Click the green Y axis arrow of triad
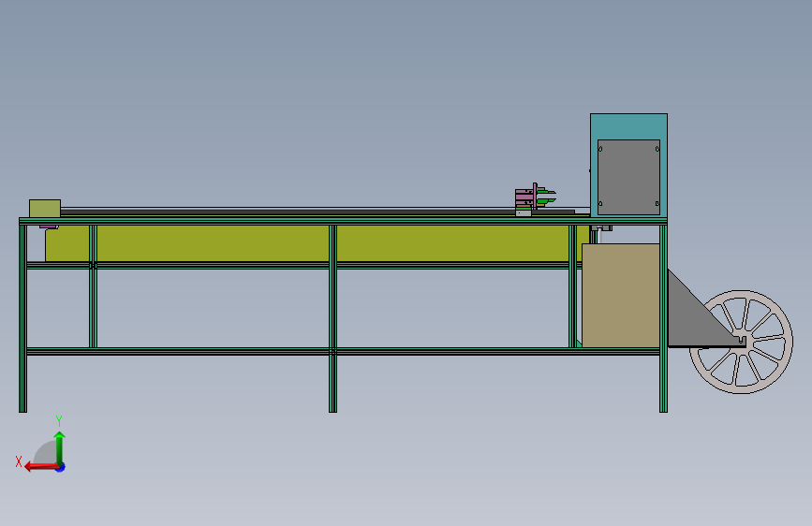812x526 pixels. click(x=60, y=447)
